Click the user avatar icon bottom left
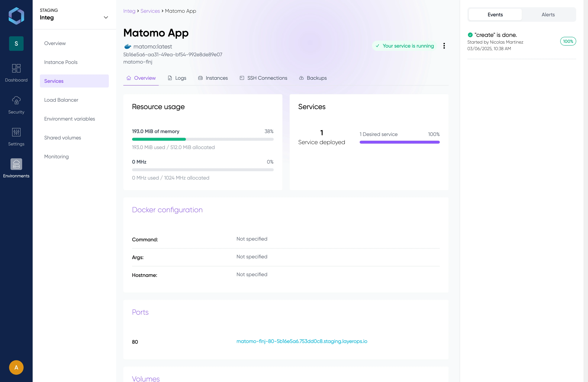588x382 pixels. click(x=16, y=367)
